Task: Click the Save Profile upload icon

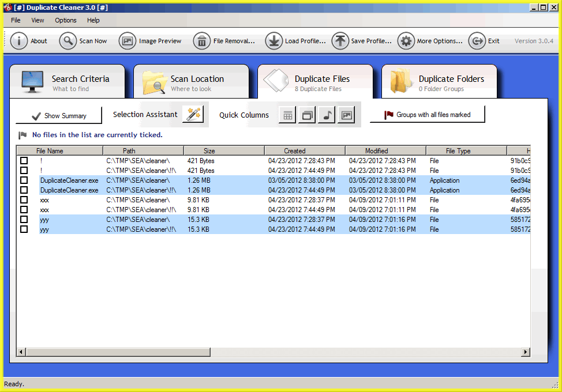Action: click(x=340, y=41)
